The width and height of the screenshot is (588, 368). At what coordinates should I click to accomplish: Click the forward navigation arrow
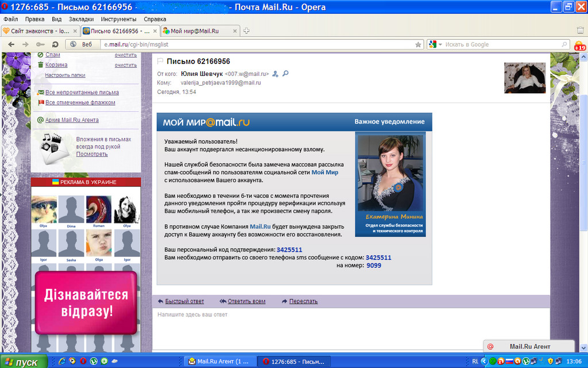25,44
